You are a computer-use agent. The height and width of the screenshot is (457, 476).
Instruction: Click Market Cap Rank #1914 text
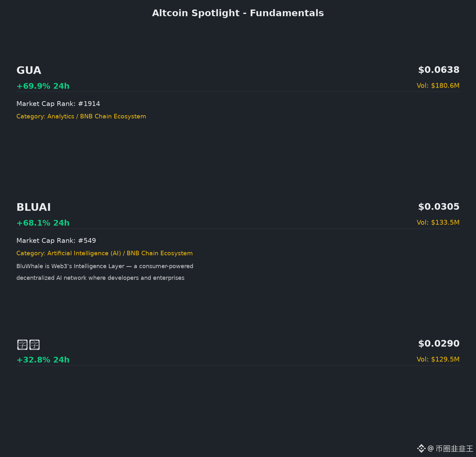(58, 104)
